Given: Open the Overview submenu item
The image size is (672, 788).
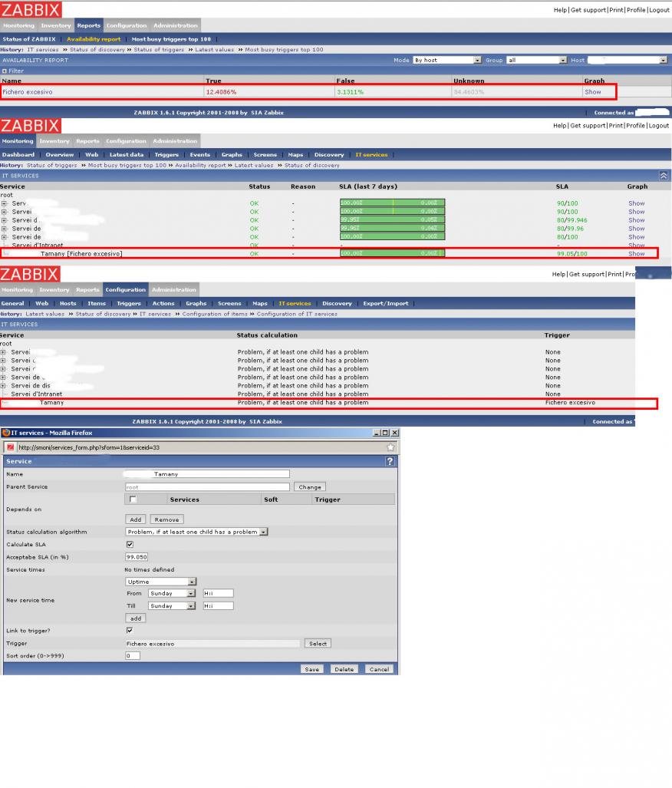Looking at the screenshot, I should 59,155.
